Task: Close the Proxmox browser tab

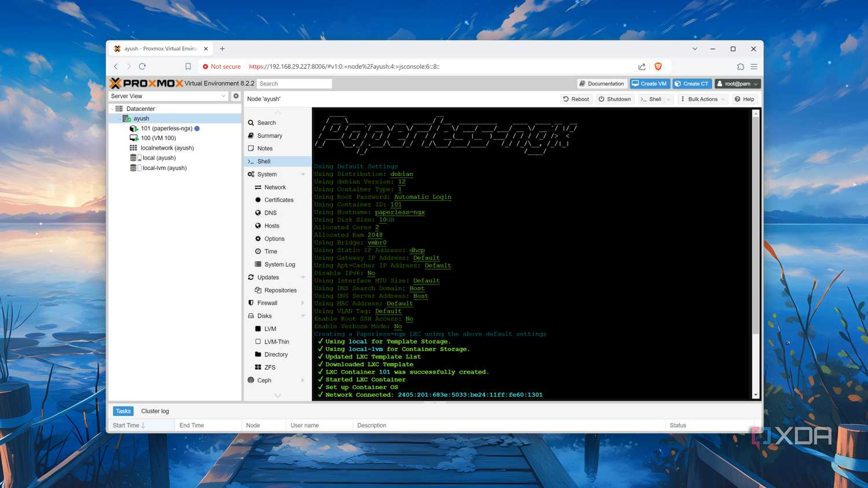Action: click(206, 49)
